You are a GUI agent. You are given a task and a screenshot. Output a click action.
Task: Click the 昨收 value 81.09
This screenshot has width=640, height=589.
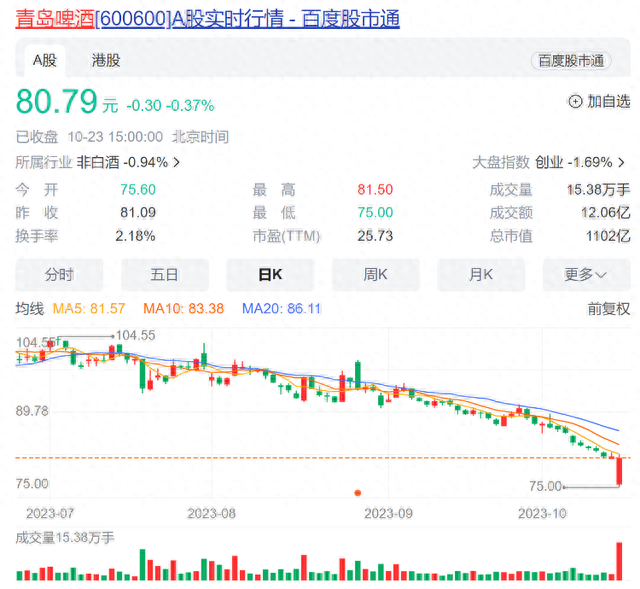pyautogui.click(x=138, y=212)
